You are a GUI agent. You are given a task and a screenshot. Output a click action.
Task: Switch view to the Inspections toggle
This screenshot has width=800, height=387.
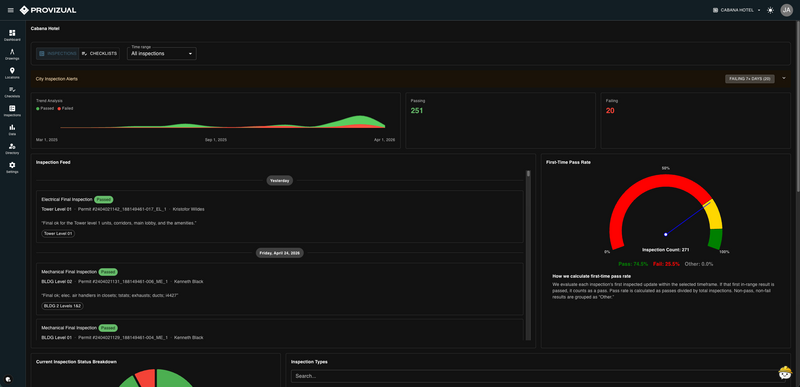tap(58, 54)
